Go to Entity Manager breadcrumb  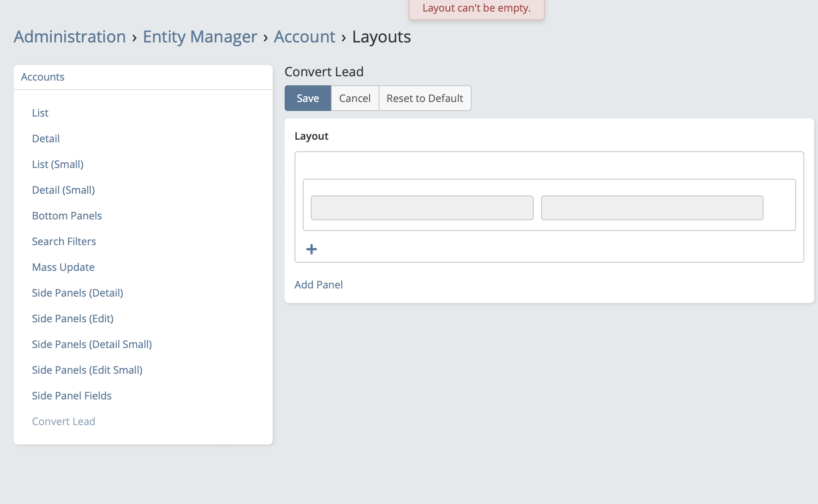pos(200,37)
